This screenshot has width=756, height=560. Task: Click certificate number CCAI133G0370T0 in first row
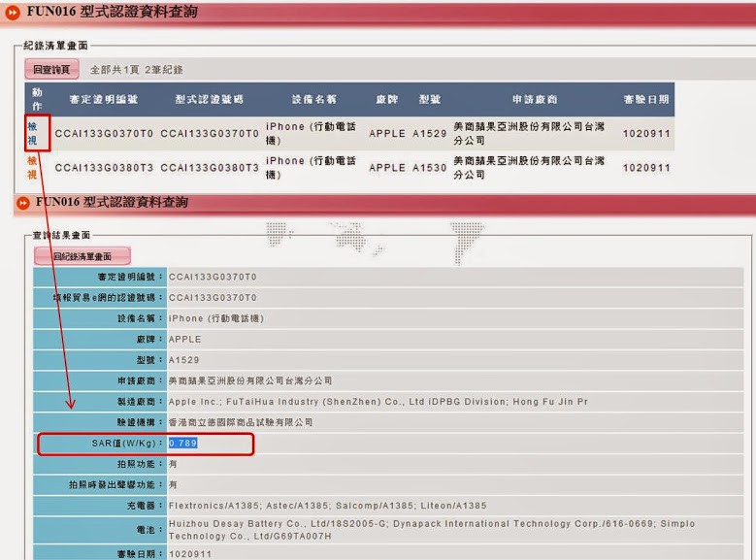[104, 134]
